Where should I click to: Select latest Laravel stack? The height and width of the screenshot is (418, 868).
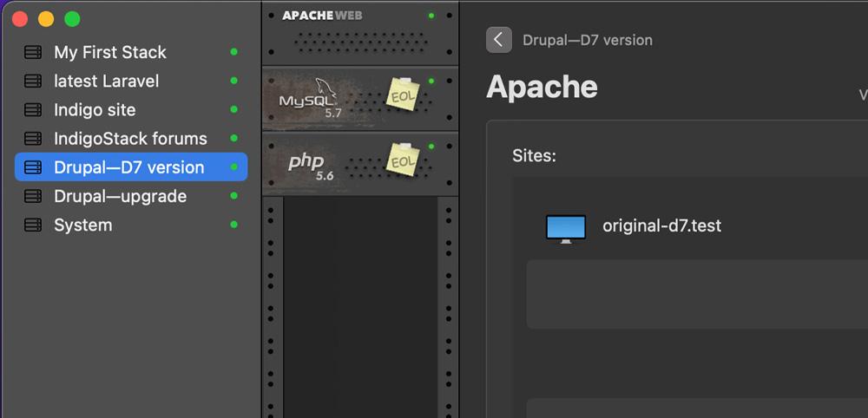[x=131, y=82]
